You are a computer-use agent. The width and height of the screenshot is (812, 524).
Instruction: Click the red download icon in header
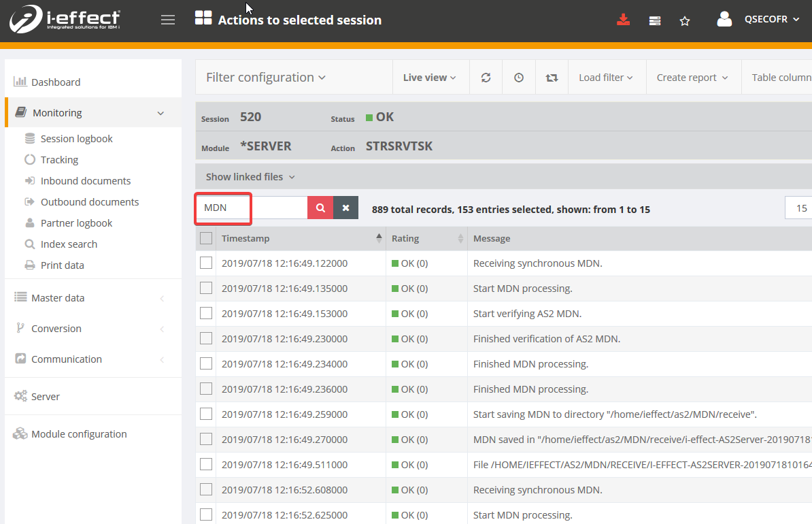click(623, 20)
